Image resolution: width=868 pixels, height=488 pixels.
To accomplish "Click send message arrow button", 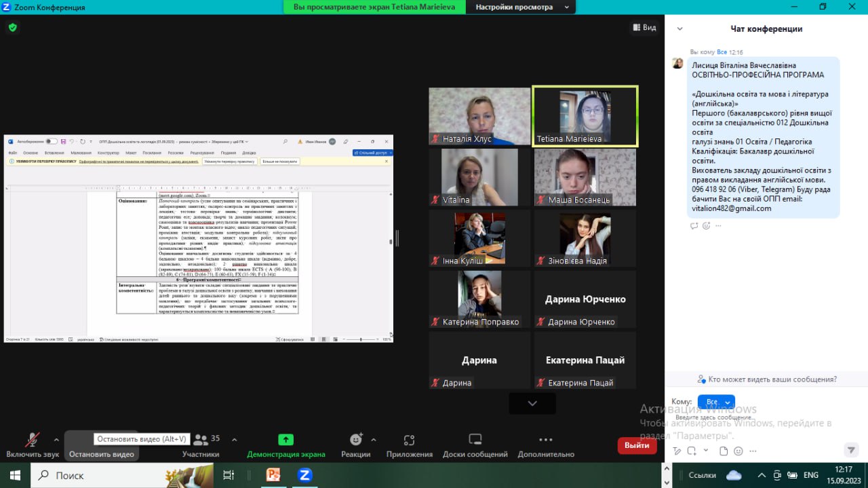I will click(851, 449).
